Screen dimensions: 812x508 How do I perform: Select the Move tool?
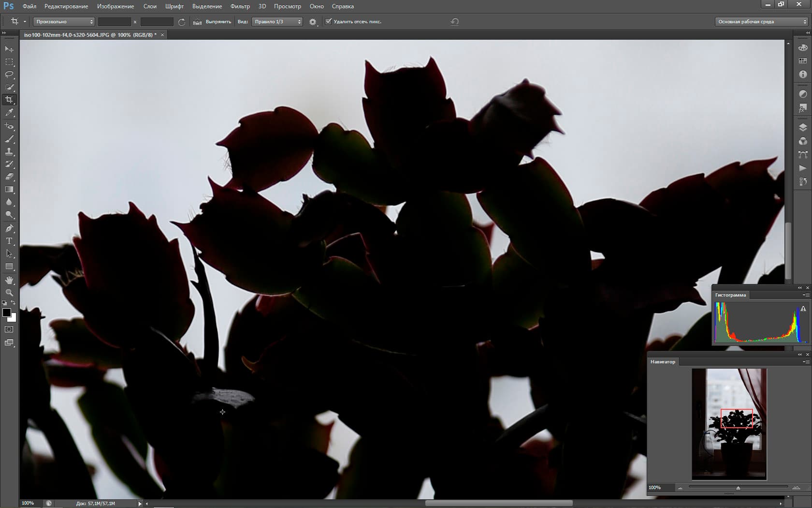9,49
